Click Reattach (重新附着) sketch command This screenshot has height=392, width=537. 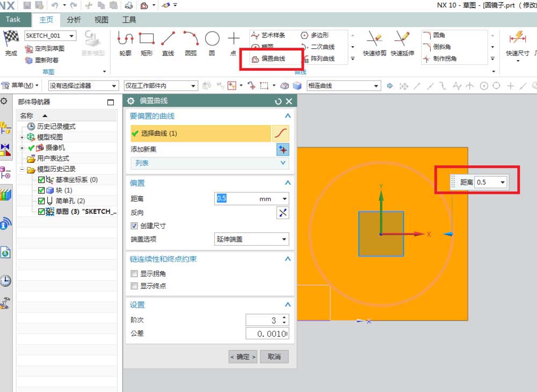click(42, 60)
